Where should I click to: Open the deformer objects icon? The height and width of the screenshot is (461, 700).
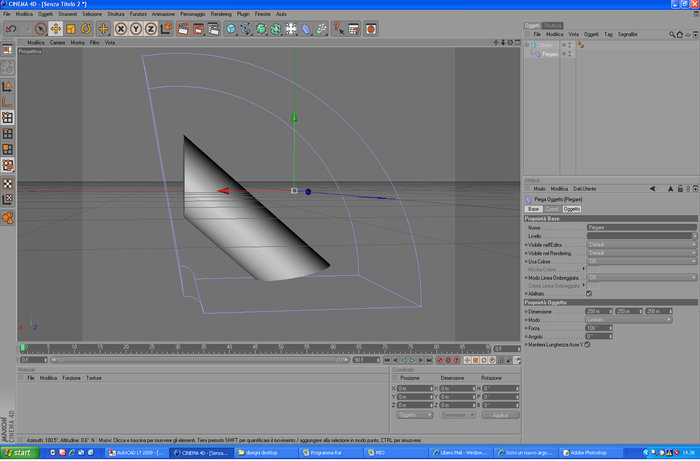[x=306, y=29]
